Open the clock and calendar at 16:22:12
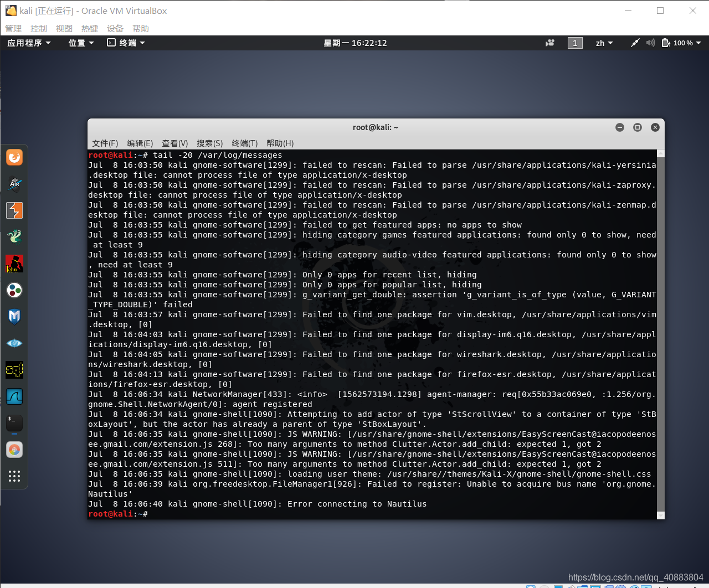Viewport: 709px width, 588px height. pyautogui.click(x=355, y=43)
